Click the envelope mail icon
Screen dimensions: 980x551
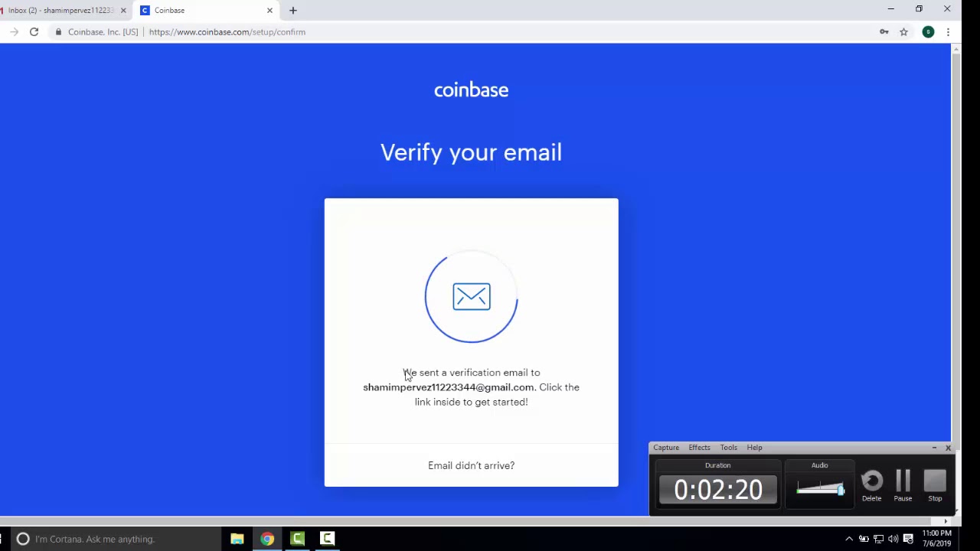(x=471, y=297)
